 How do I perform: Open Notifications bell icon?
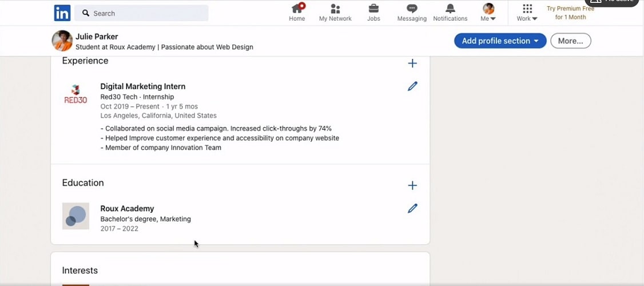pyautogui.click(x=450, y=8)
